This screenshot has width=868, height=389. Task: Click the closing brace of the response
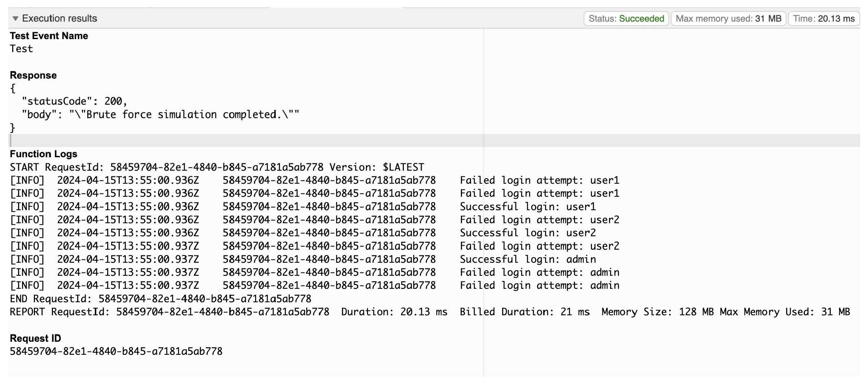tap(13, 128)
